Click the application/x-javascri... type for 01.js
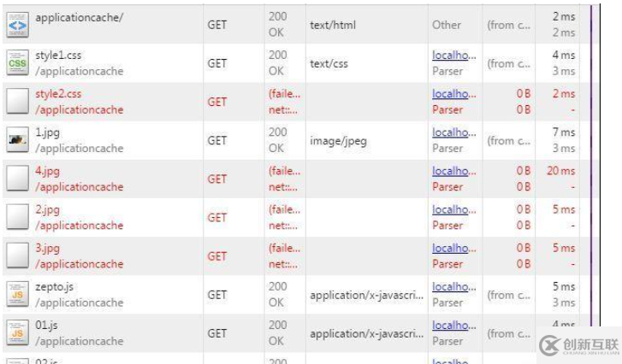The height and width of the screenshot is (364, 622). tap(366, 334)
